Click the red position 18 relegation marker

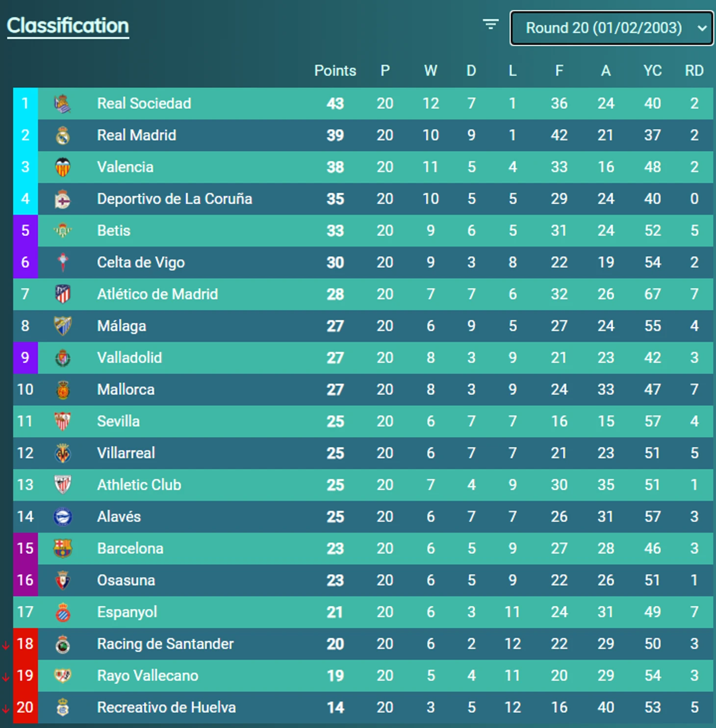pyautogui.click(x=25, y=644)
